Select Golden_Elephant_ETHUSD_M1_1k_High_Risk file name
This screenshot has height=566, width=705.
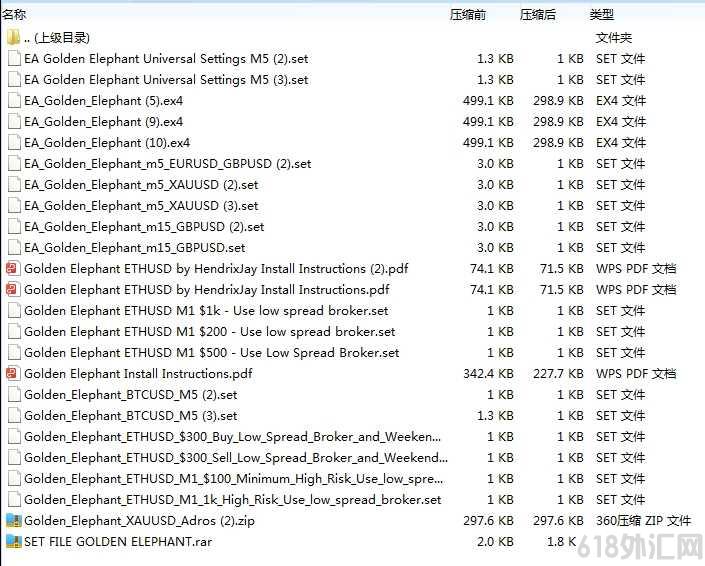pos(233,500)
